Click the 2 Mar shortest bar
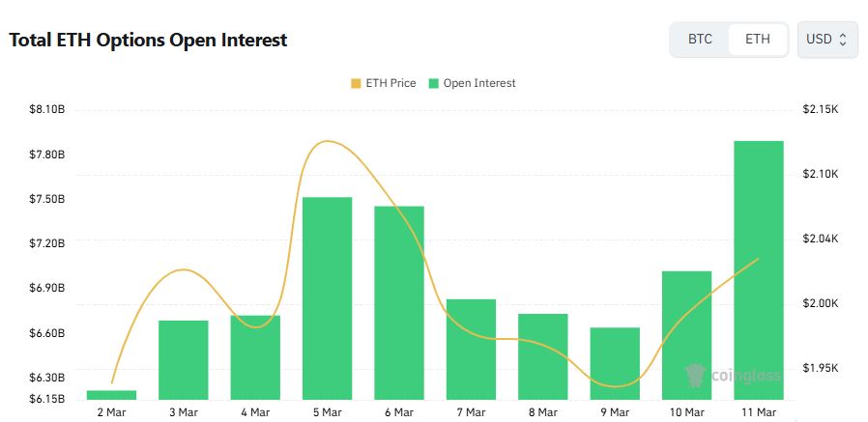Viewport: 868px width, 422px height. click(x=112, y=394)
